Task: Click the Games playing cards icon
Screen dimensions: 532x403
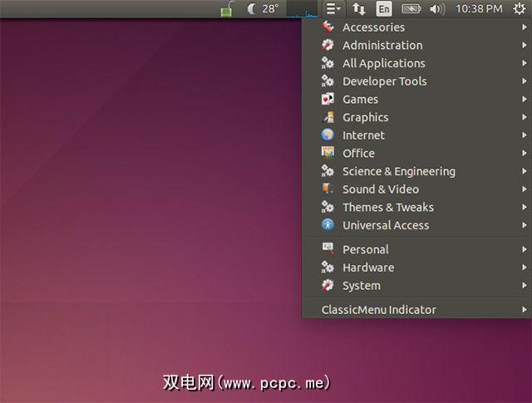Action: click(328, 99)
